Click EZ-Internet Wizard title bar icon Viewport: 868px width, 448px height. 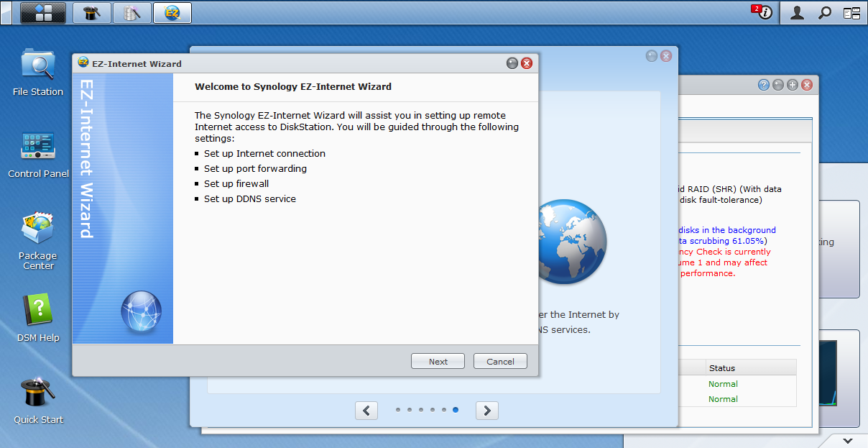coord(83,63)
